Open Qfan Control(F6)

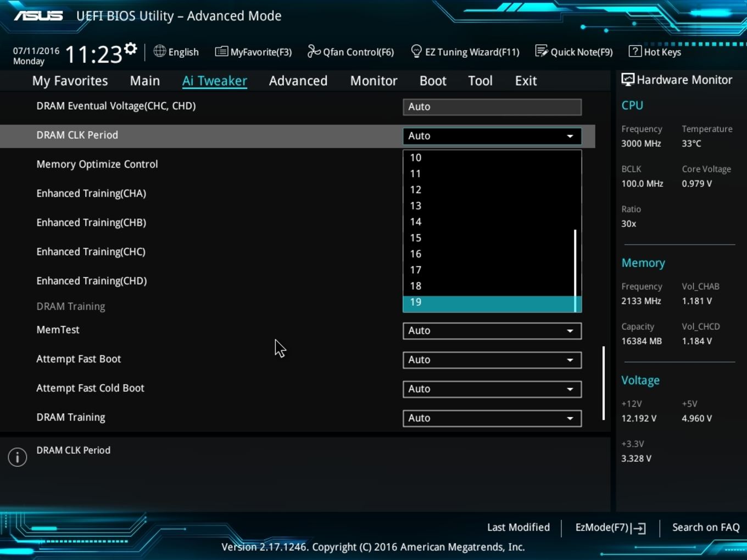(x=350, y=52)
